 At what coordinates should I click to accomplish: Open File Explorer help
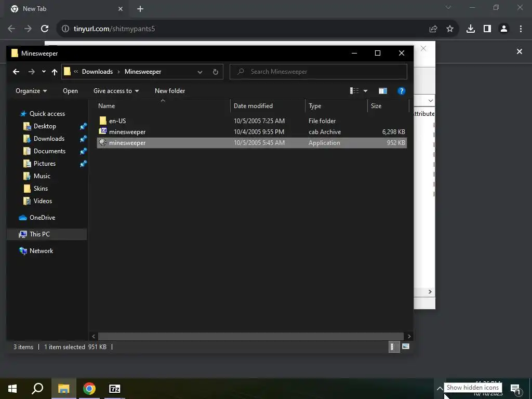click(402, 91)
